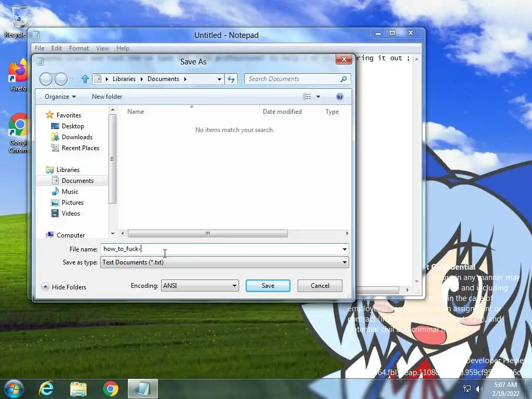532x399 pixels.
Task: Open the View menu in Notepad
Action: 102,48
